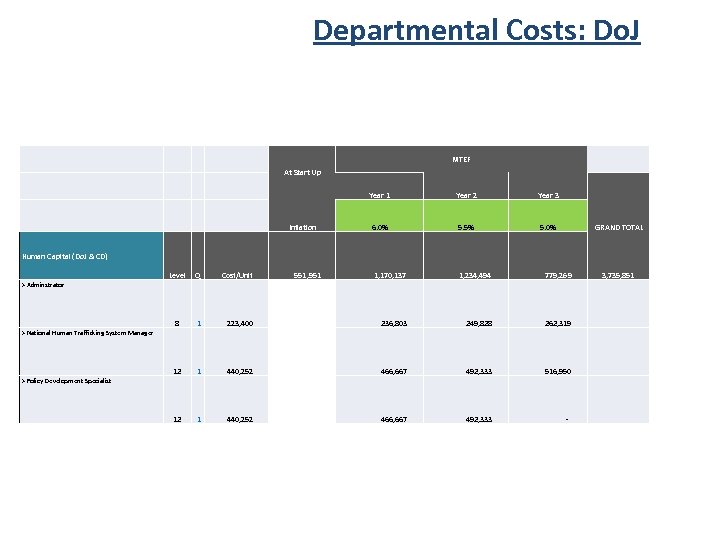Click quantity '1' in Administrator row
Viewport: 720px width, 540px height.
(199, 323)
